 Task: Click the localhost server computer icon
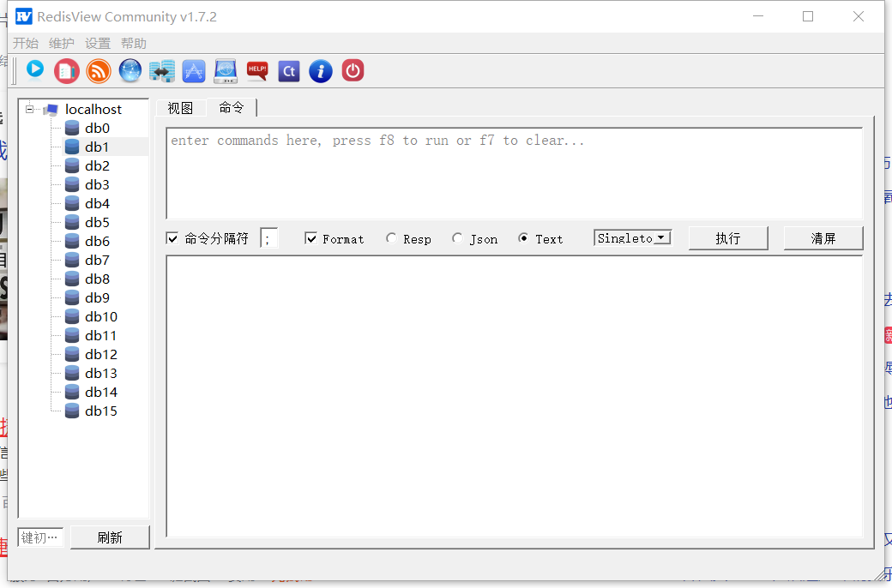tap(51, 109)
